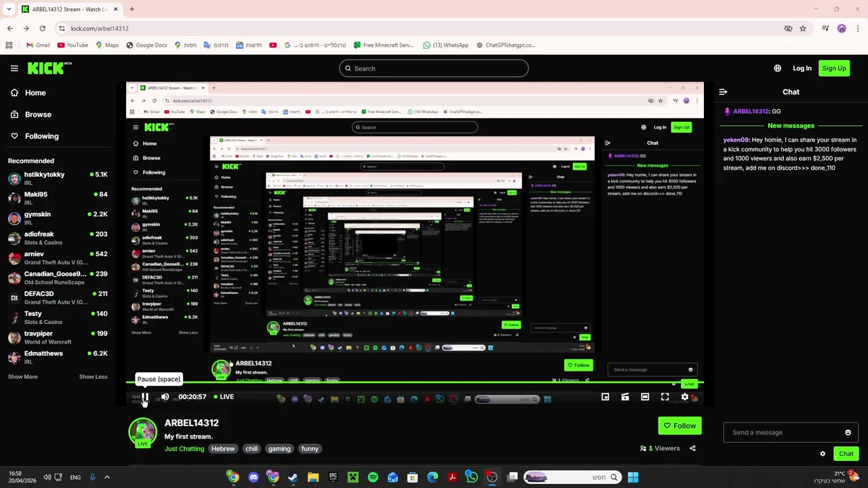868x488 pixels.
Task: Open the chat emoji picker
Action: [848, 432]
